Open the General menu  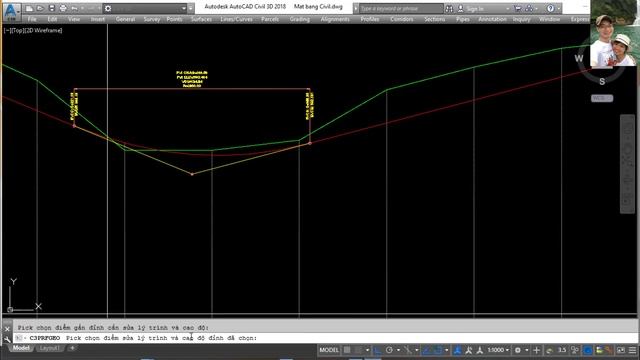point(125,19)
